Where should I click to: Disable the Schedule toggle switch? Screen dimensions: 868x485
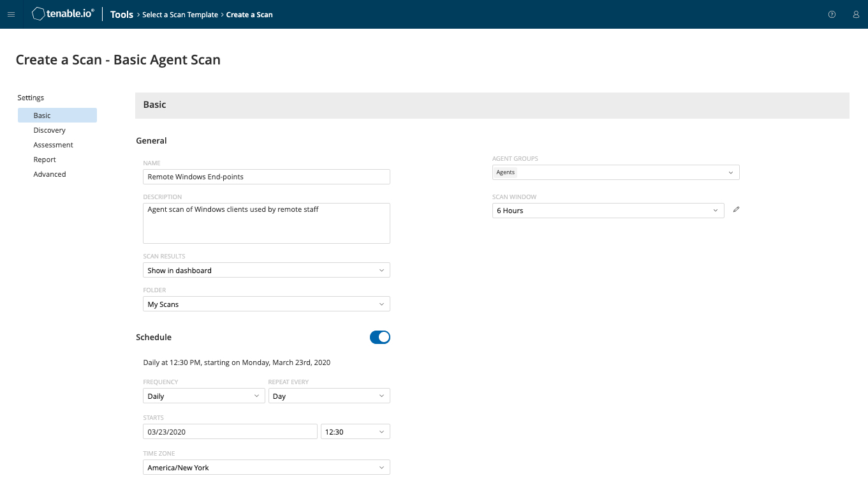[379, 337]
